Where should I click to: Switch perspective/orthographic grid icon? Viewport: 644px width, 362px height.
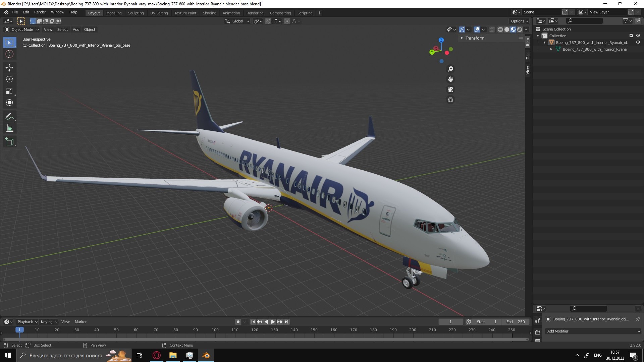(450, 100)
